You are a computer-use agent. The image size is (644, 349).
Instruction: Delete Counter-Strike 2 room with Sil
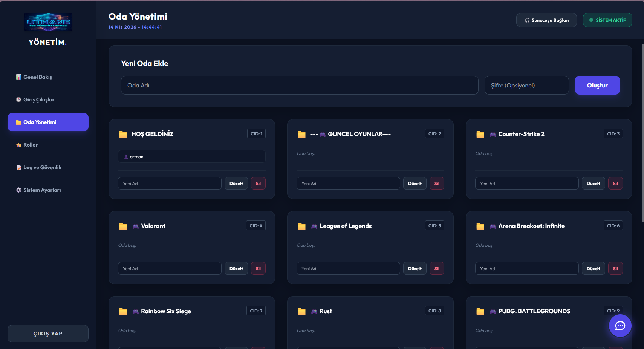(x=615, y=183)
